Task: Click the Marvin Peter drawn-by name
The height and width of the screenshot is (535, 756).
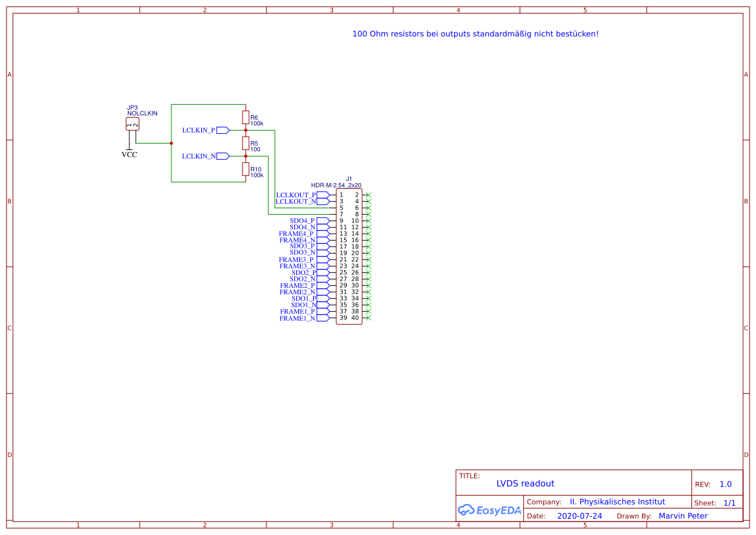Action: [683, 516]
